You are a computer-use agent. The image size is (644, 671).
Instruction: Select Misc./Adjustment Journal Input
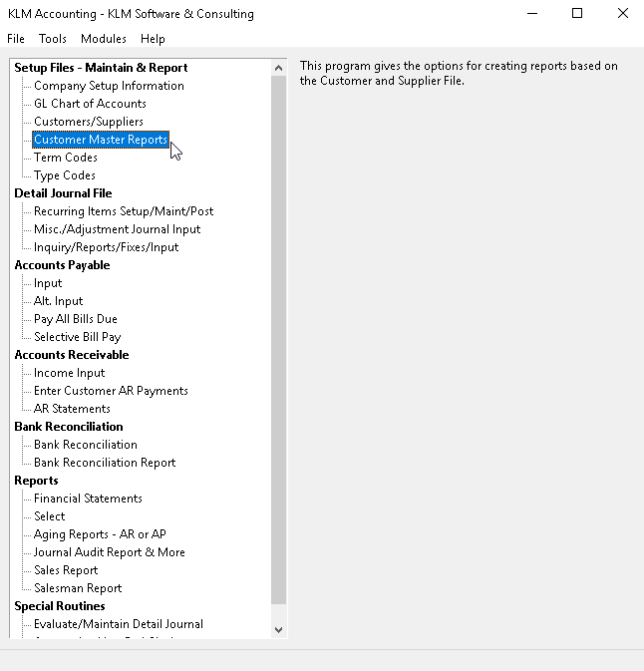click(x=118, y=229)
